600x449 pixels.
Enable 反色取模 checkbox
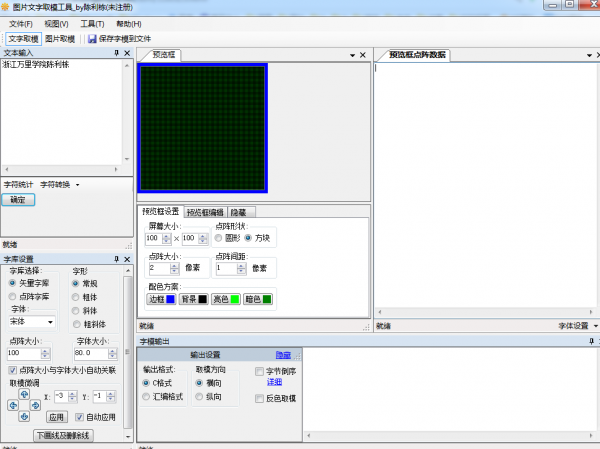[259, 398]
